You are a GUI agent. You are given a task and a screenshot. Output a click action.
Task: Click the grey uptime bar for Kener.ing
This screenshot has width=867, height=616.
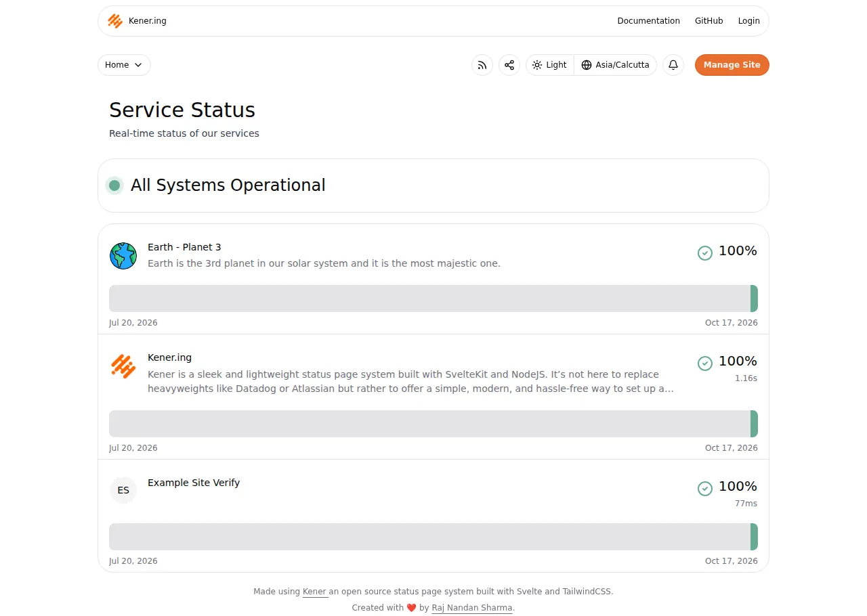[x=429, y=424]
